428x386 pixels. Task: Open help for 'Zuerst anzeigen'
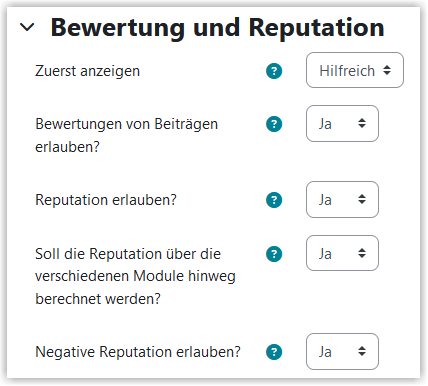pyautogui.click(x=274, y=71)
